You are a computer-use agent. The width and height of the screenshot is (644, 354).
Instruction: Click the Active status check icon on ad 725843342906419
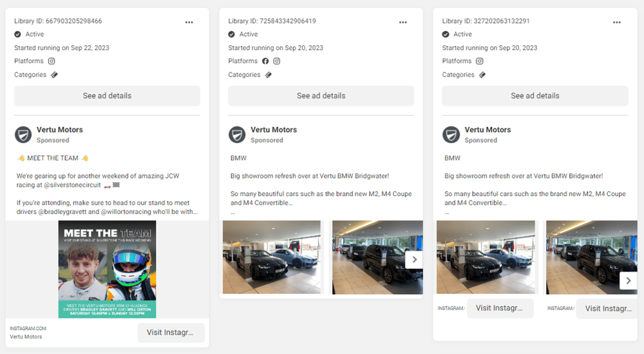pos(232,34)
